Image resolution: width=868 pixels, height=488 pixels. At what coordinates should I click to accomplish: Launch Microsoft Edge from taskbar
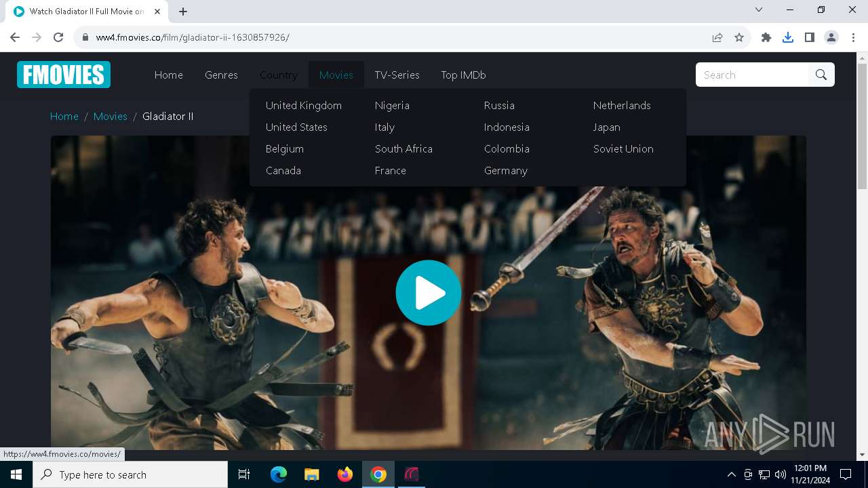click(x=279, y=474)
